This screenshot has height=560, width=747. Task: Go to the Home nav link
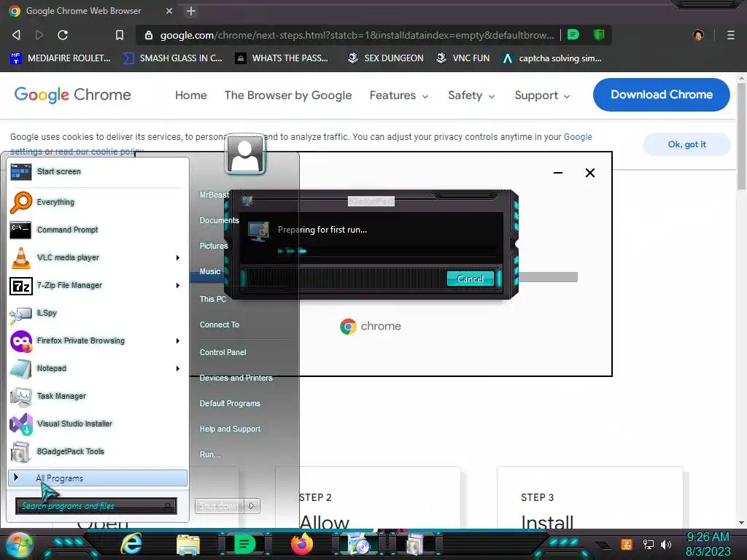pyautogui.click(x=191, y=96)
